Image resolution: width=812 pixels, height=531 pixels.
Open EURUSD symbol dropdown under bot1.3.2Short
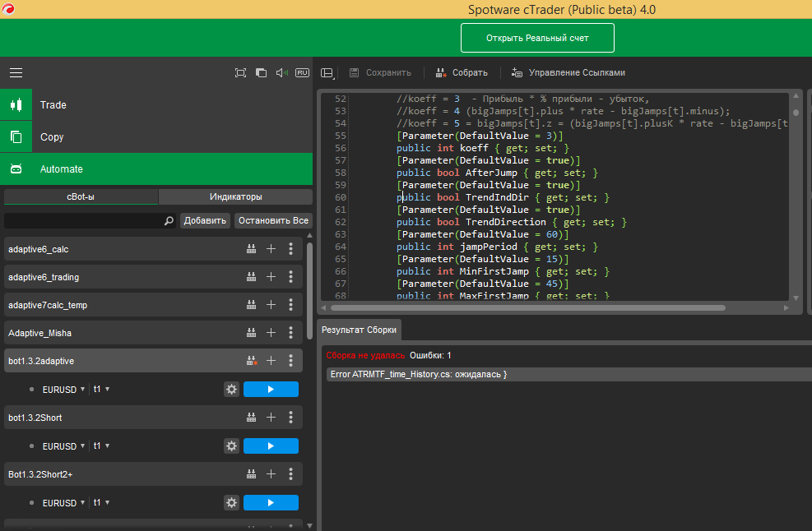tap(63, 446)
